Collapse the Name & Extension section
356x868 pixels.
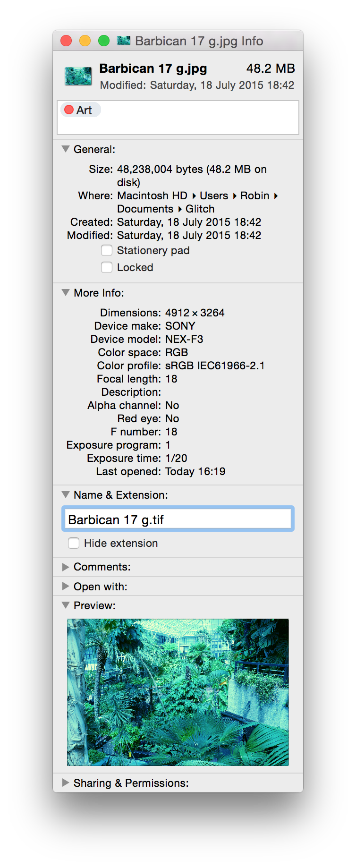click(x=66, y=495)
